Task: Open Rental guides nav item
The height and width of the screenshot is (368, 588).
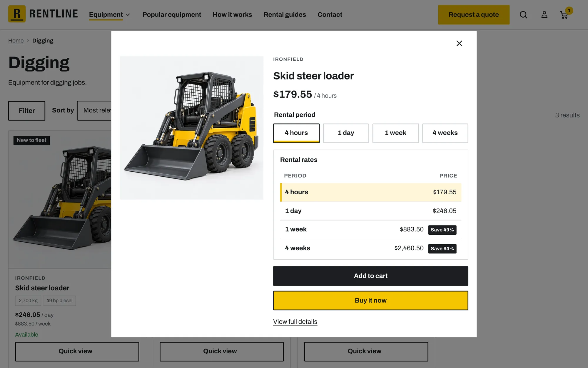Action: (x=285, y=15)
